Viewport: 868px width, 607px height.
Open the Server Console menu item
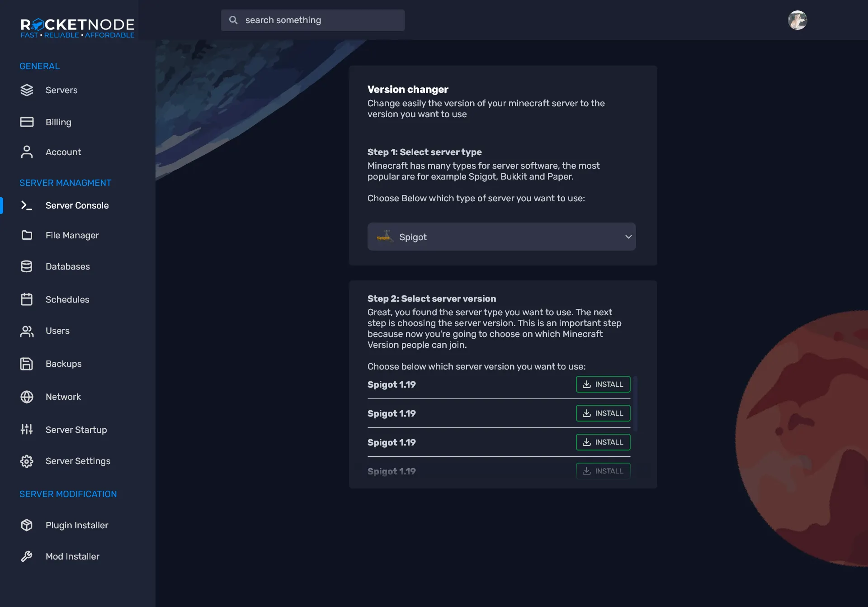click(x=77, y=205)
